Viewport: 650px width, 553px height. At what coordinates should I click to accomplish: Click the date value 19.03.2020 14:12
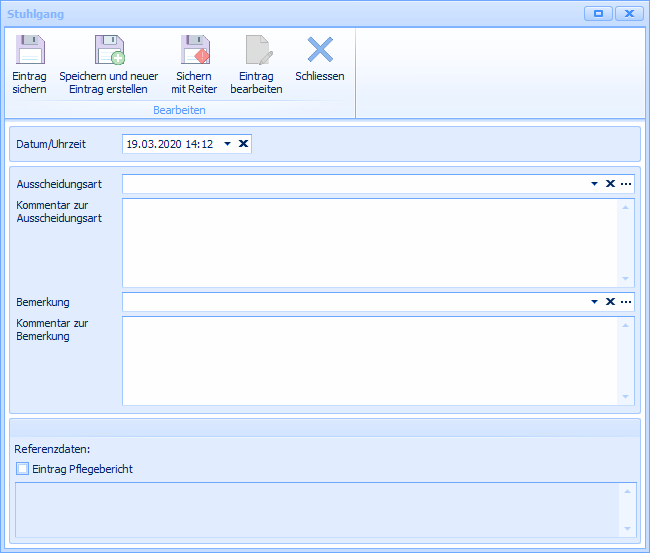[x=170, y=144]
